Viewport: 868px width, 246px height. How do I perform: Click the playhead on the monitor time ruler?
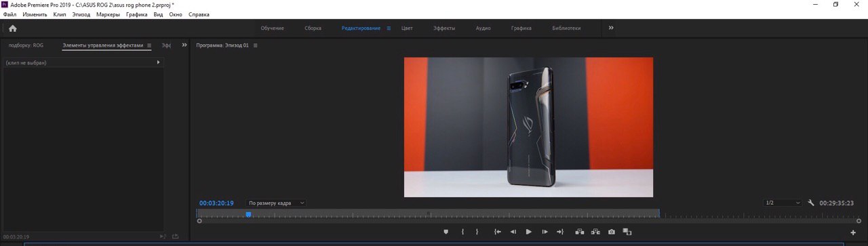click(248, 214)
